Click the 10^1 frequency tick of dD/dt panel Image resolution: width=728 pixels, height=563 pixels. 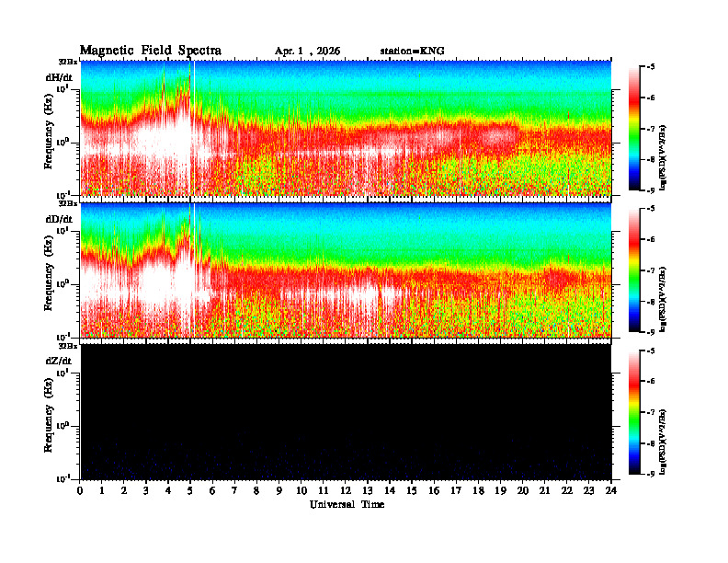click(63, 230)
